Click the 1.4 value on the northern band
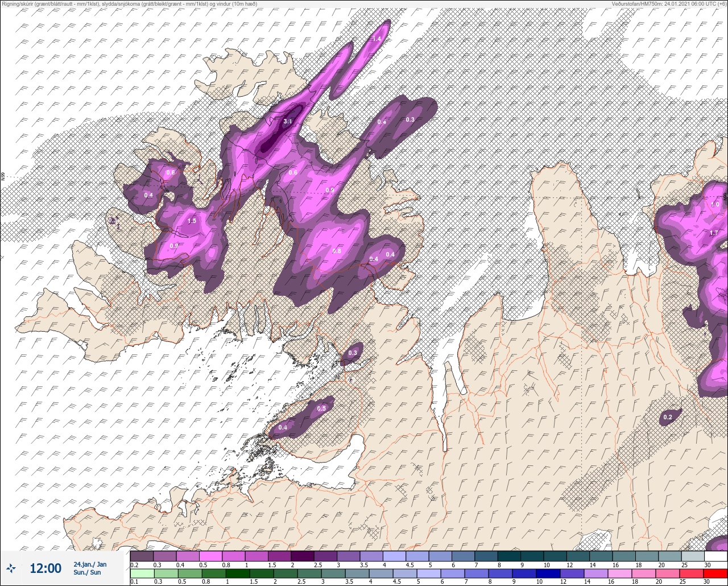Image resolution: width=728 pixels, height=586 pixels. 377,39
